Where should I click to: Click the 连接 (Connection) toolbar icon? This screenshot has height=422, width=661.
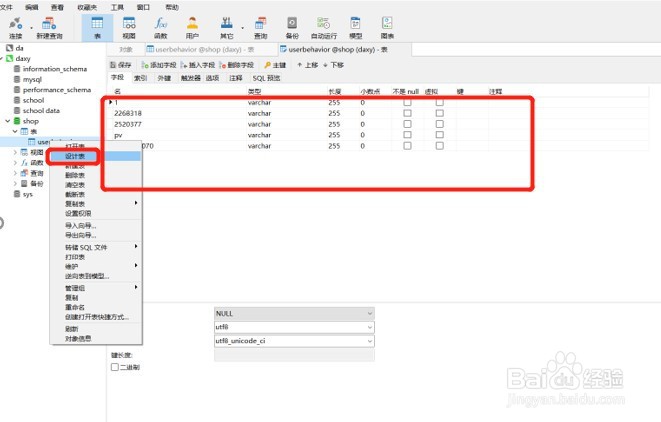tap(16, 28)
